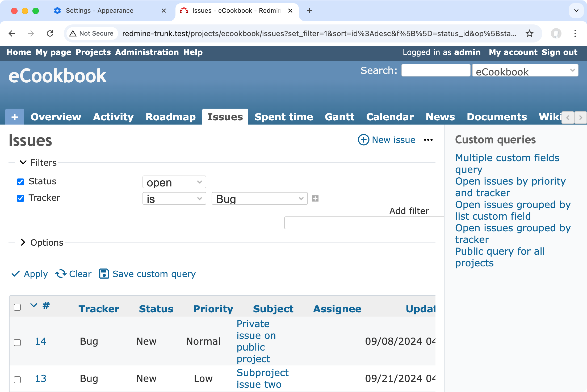
Task: Collapse the Filters section
Action: [x=38, y=162]
